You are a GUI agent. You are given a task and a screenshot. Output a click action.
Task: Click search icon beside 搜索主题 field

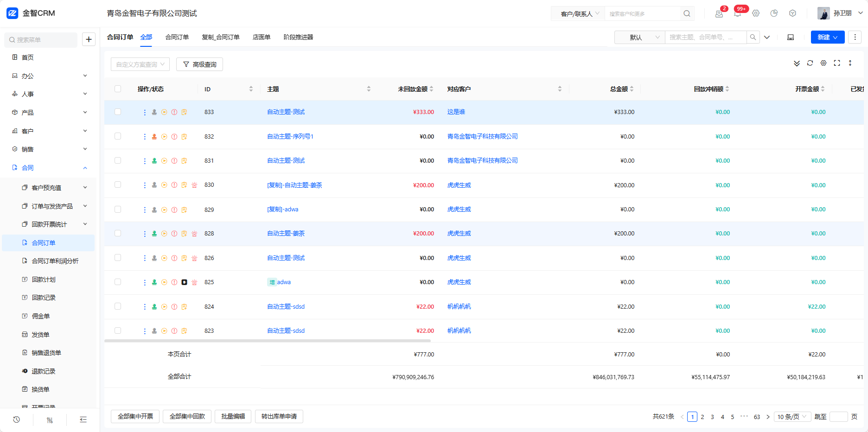(x=753, y=37)
